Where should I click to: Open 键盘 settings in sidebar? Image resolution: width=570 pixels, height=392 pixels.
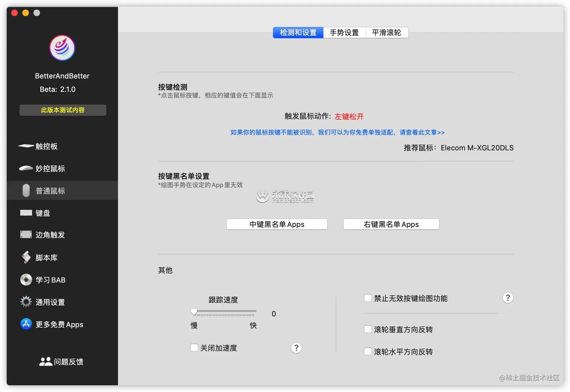tap(62, 213)
